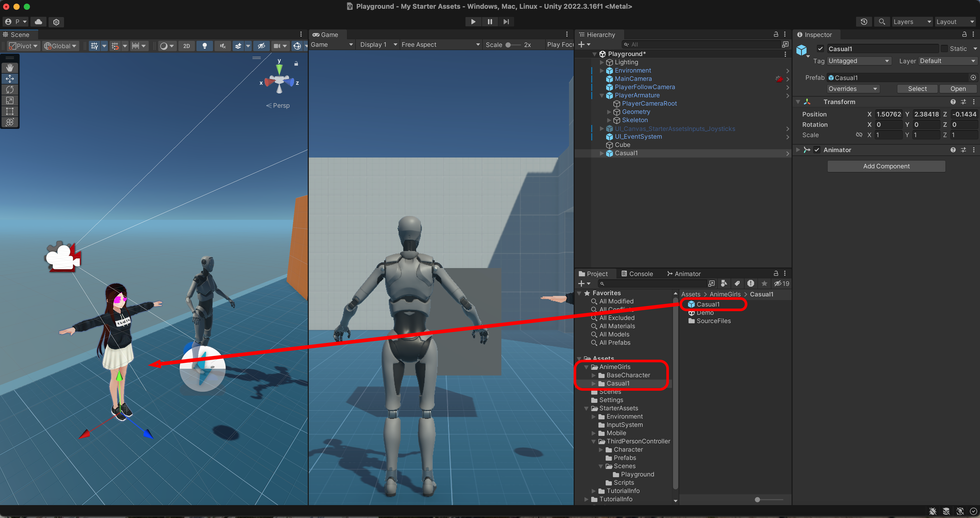
Task: Click the Step frame button
Action: 506,22
